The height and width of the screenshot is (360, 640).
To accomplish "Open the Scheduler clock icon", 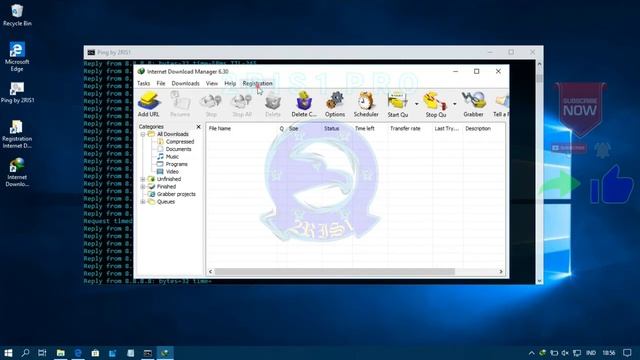I will coord(366,104).
